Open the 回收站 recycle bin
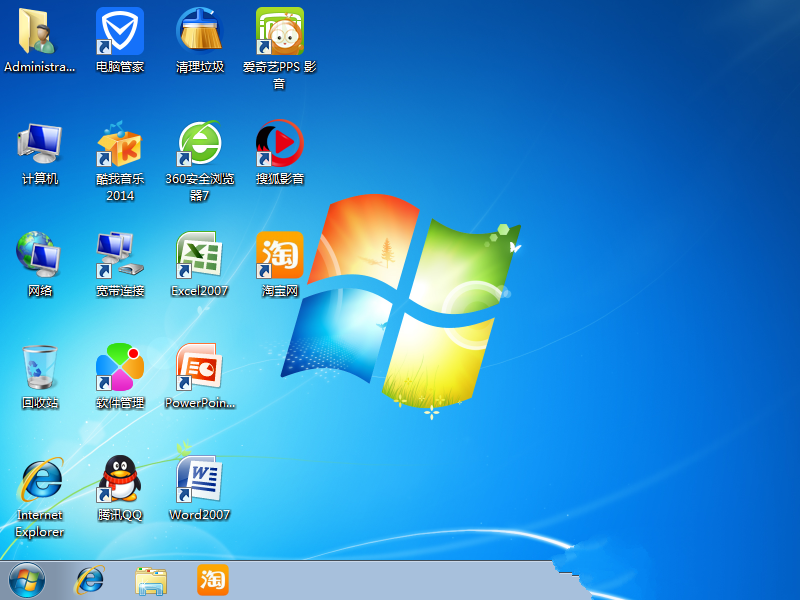Screen dimensions: 800x600 tap(40, 370)
